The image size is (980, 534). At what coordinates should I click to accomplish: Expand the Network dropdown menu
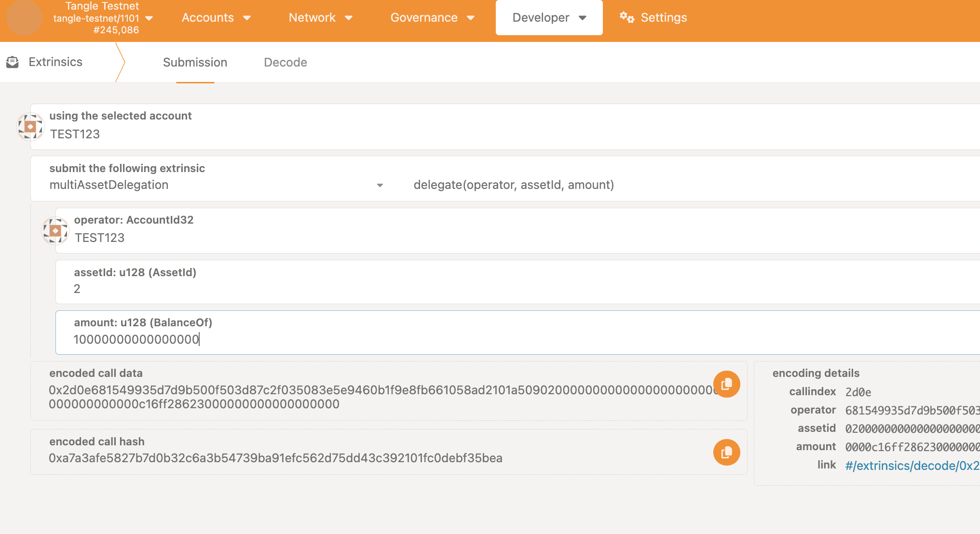[321, 18]
